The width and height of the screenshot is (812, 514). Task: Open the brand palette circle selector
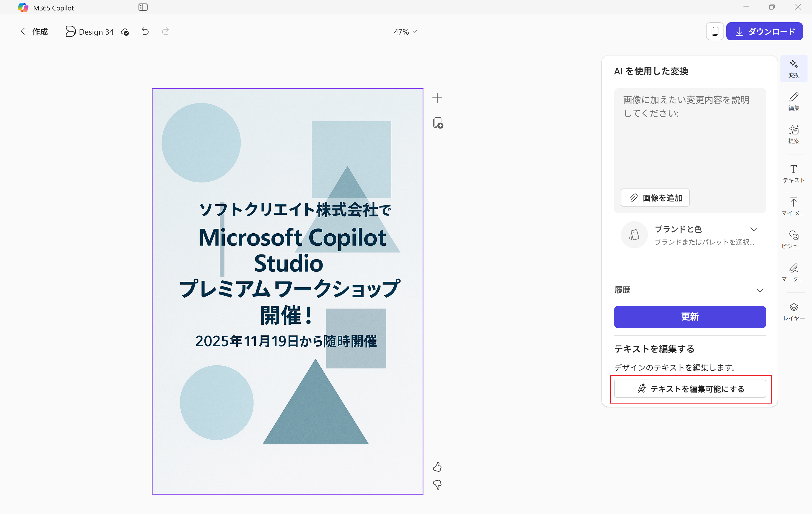tap(634, 234)
